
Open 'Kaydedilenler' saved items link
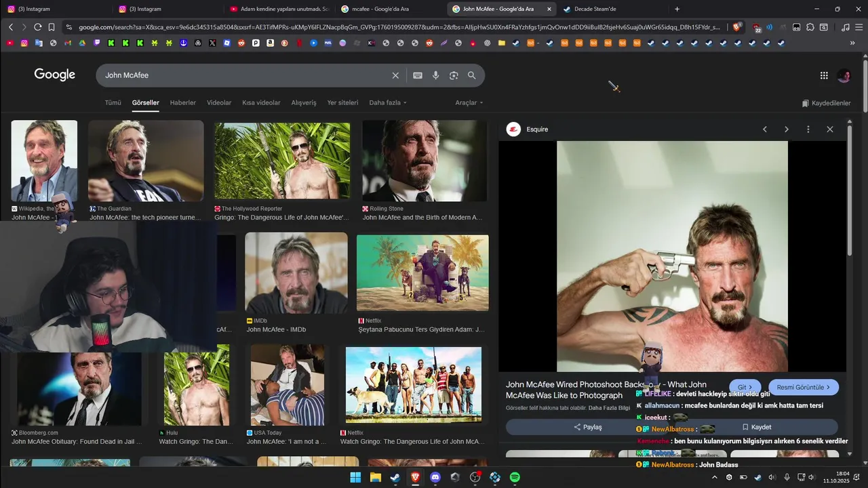coord(826,103)
